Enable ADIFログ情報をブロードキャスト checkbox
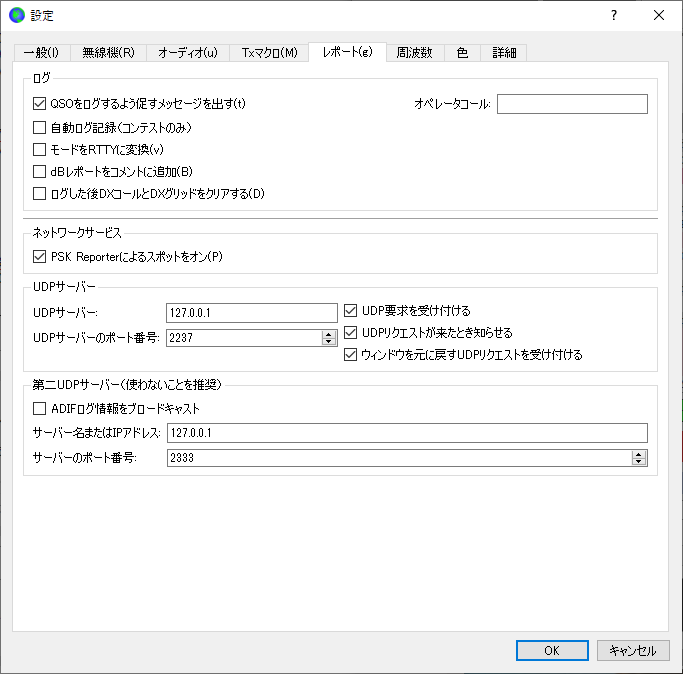Screen dimensions: 683x674 [x=39, y=409]
